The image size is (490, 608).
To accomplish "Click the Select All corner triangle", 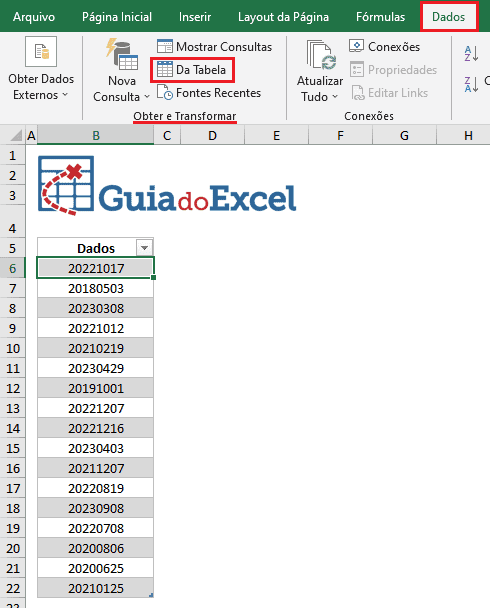I will [x=16, y=135].
